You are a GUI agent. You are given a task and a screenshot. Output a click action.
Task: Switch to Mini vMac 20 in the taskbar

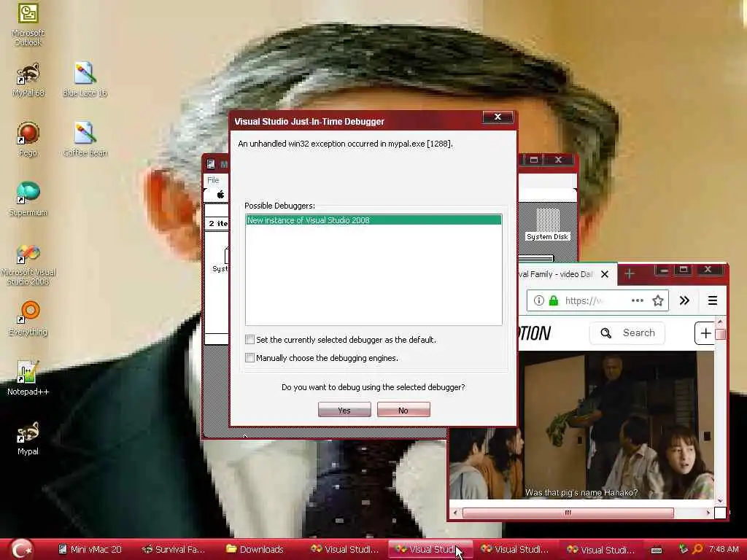pos(90,550)
